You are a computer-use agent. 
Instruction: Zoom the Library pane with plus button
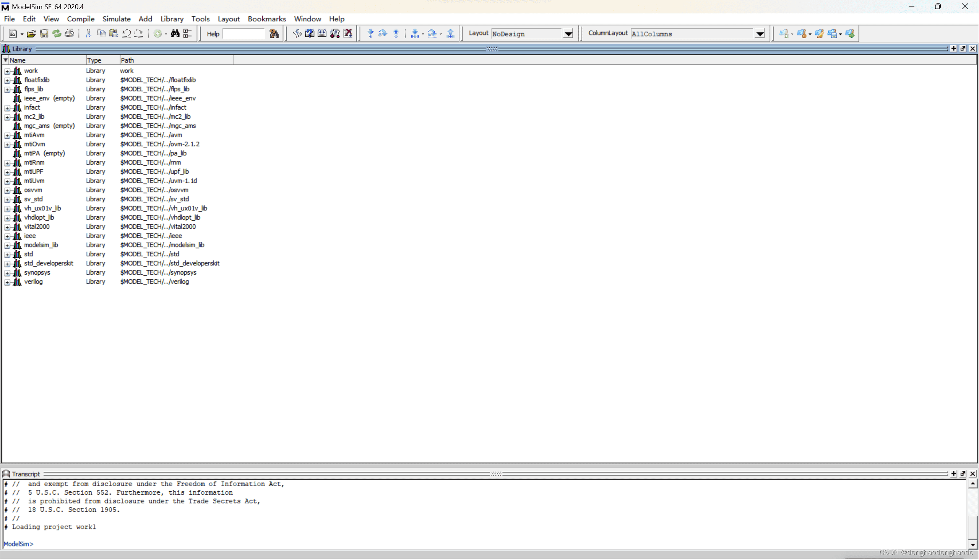click(954, 49)
